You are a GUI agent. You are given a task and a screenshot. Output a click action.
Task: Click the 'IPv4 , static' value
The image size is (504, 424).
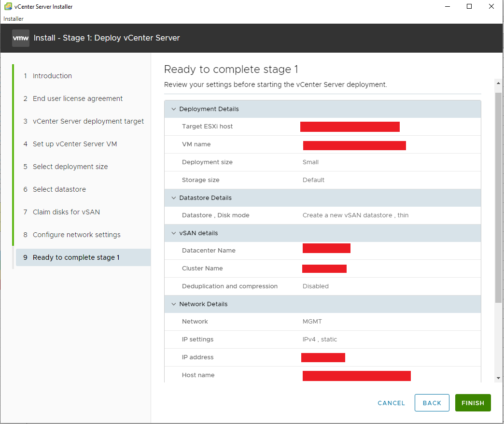320,339
